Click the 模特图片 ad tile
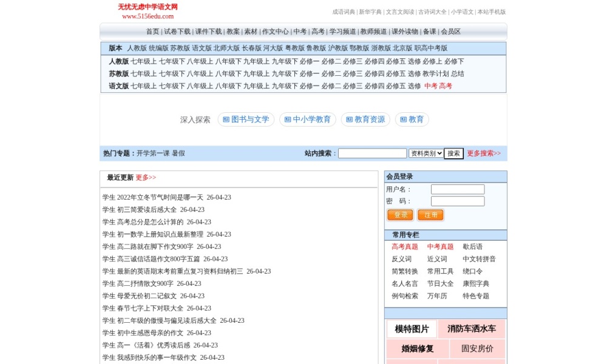This screenshot has width=607, height=364. [x=412, y=329]
